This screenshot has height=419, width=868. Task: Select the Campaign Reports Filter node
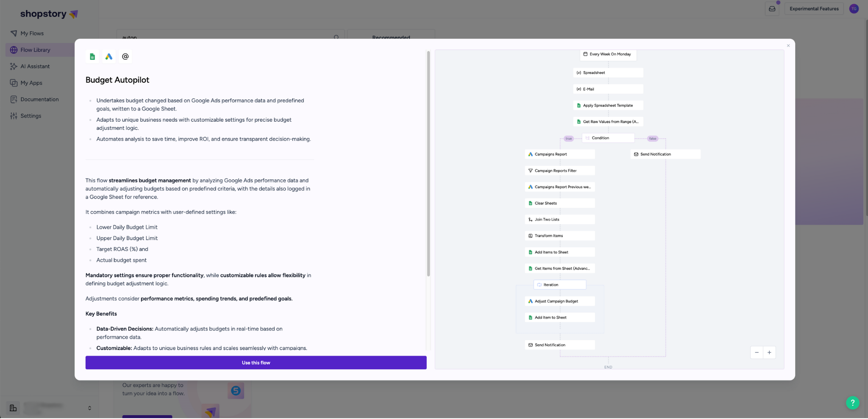560,171
